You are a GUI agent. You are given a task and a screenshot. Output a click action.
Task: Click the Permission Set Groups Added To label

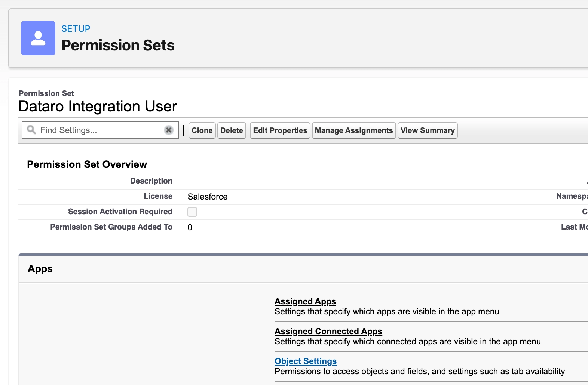pos(111,227)
